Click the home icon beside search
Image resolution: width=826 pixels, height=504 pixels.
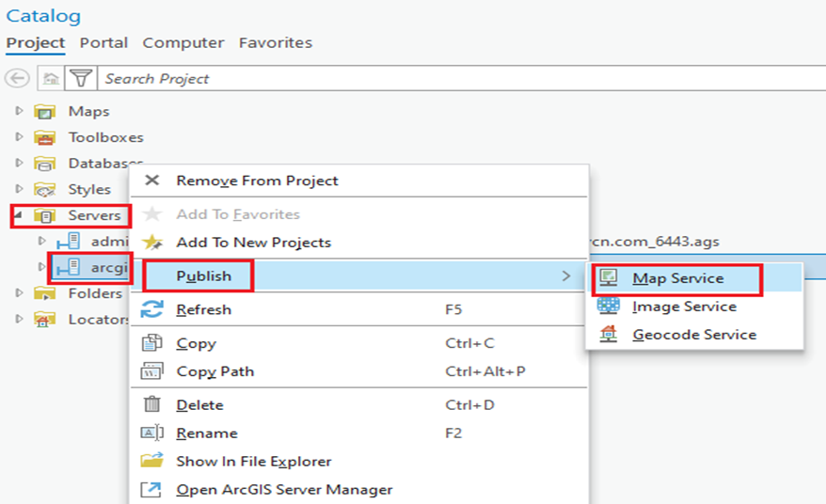point(51,79)
